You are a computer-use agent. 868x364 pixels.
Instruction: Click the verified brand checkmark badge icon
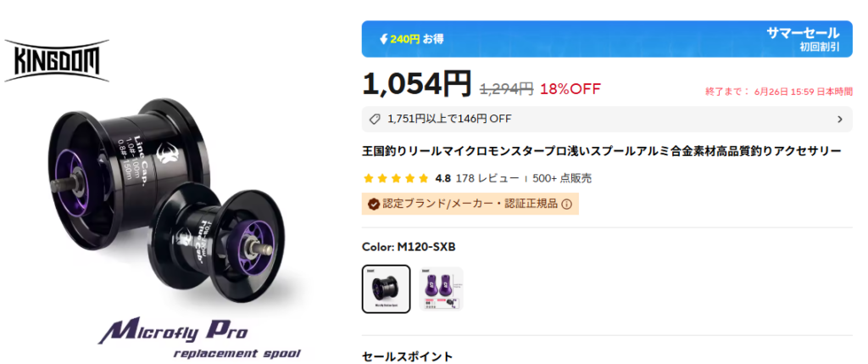(373, 204)
